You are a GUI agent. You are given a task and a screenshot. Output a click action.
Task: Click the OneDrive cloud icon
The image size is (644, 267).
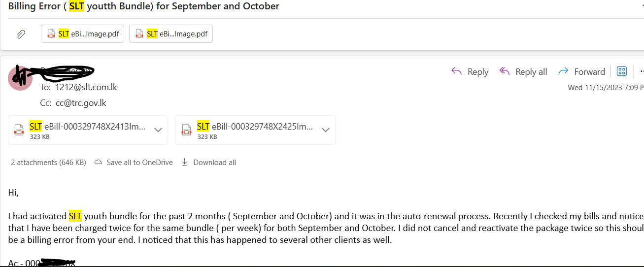98,162
